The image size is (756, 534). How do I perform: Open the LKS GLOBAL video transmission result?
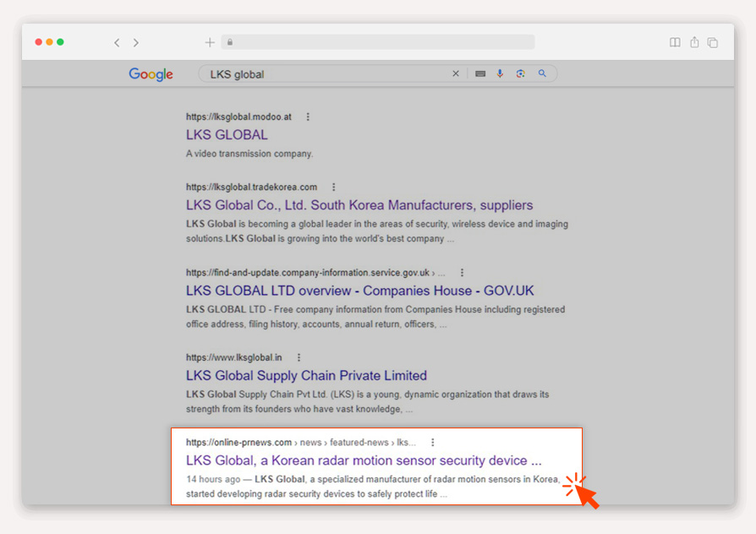(227, 135)
